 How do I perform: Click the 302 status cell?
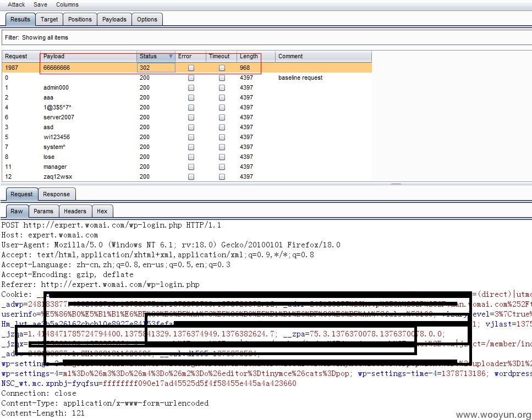(x=156, y=68)
